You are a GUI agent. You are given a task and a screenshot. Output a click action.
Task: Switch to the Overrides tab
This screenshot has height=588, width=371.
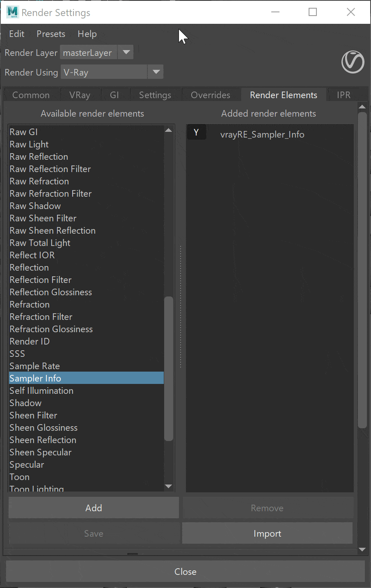coord(211,95)
